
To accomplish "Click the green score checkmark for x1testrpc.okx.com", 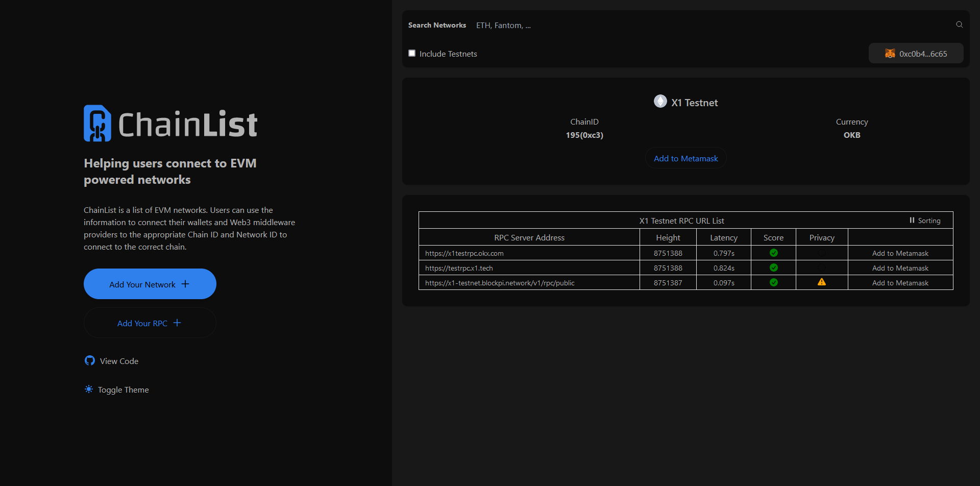I will coord(773,253).
